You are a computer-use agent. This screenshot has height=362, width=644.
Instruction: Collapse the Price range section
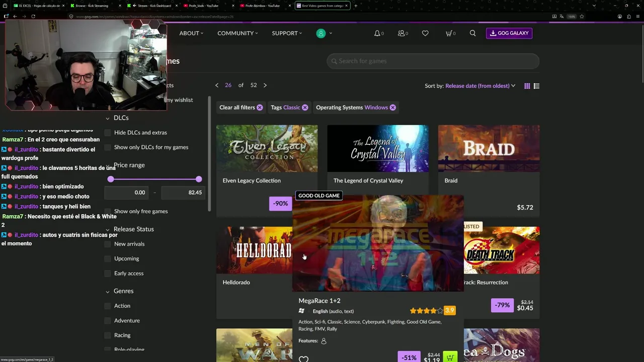[x=108, y=165]
